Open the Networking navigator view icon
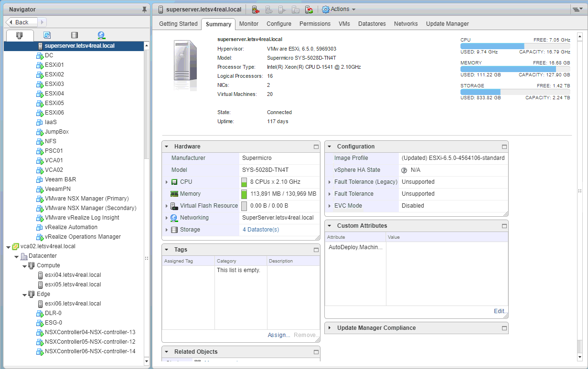Screen dimensions: 588x369 coord(101,35)
